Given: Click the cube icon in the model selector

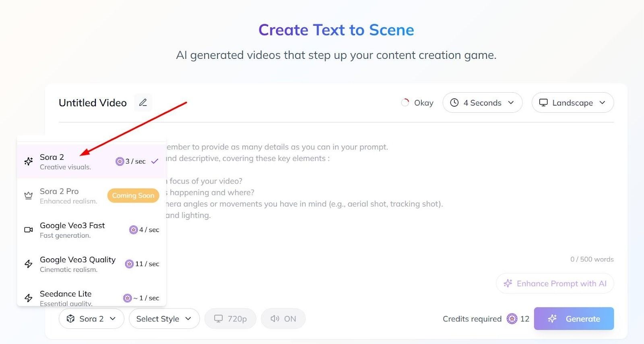Looking at the screenshot, I should tap(70, 319).
